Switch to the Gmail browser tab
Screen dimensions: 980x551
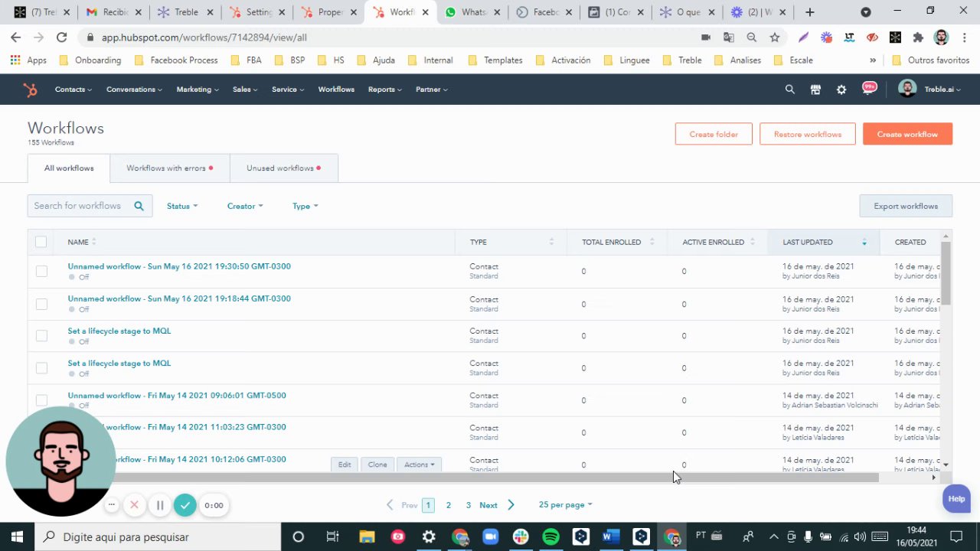tap(115, 12)
